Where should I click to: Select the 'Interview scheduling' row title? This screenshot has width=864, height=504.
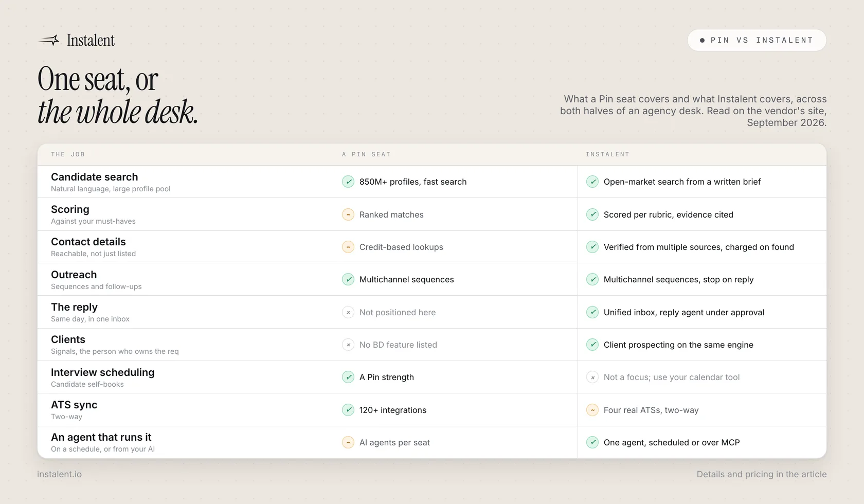[102, 372]
